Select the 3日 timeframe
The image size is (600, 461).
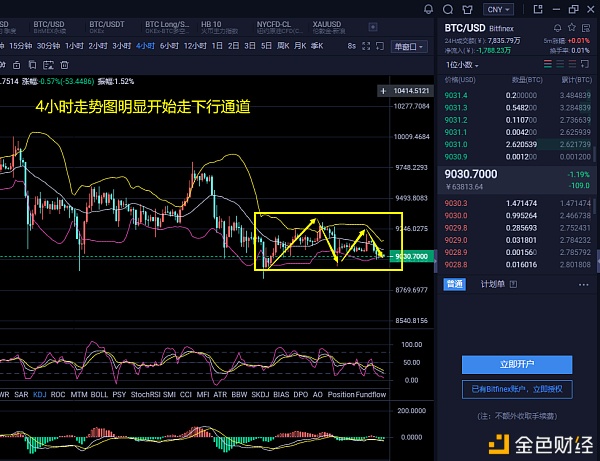[250, 46]
